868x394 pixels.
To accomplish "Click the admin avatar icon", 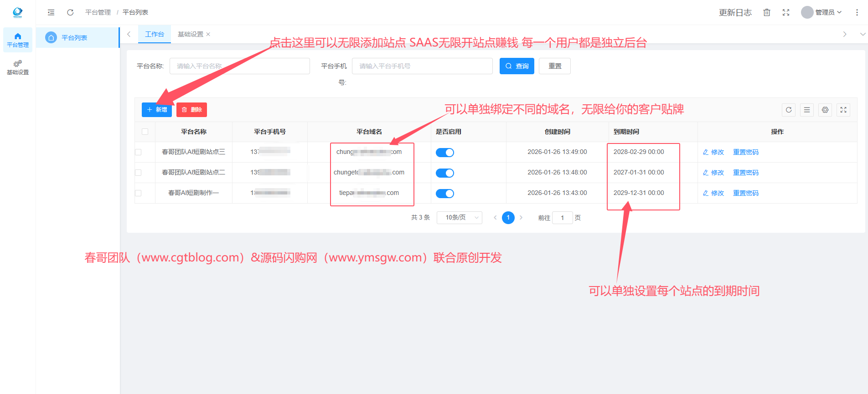I will click(807, 12).
